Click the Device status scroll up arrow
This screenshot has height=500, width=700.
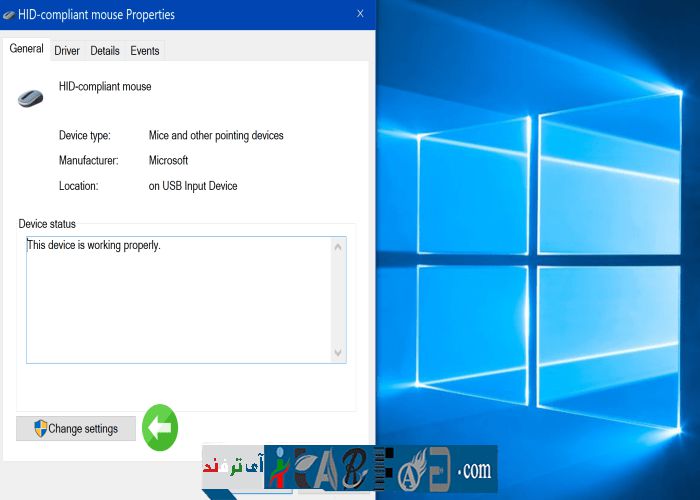(x=338, y=246)
